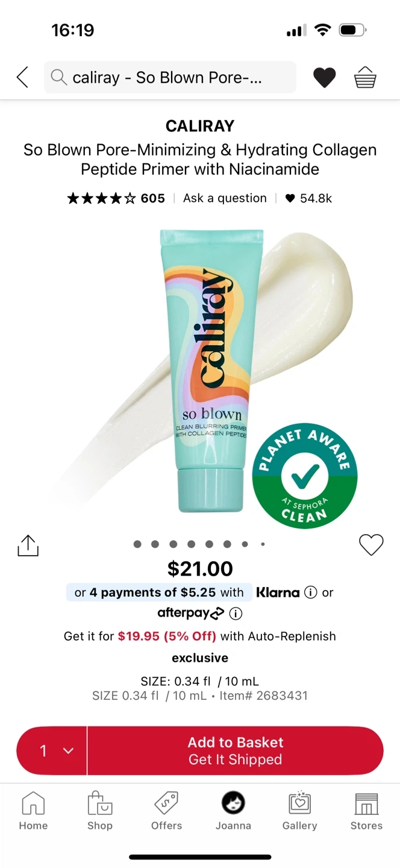Toggle the outlined heart to love product

tap(371, 545)
